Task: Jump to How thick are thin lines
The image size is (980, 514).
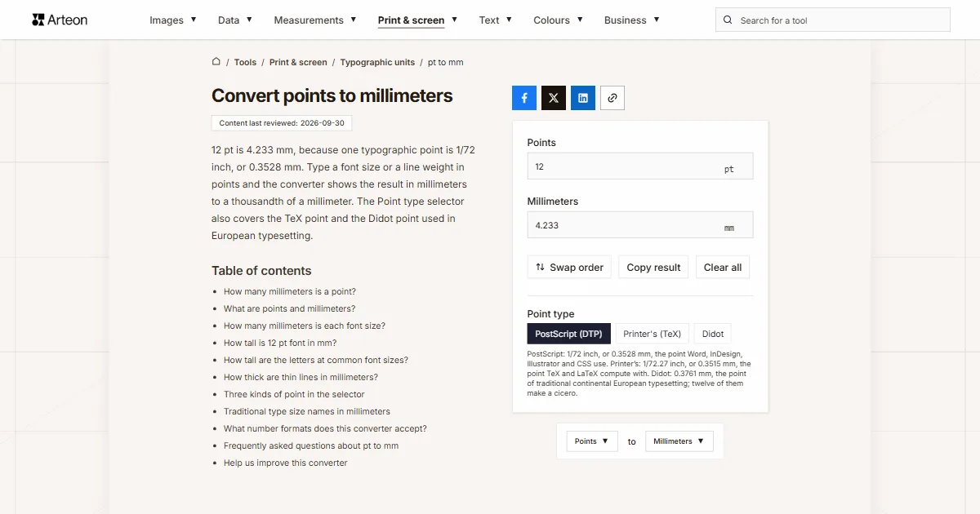Action: pos(301,377)
